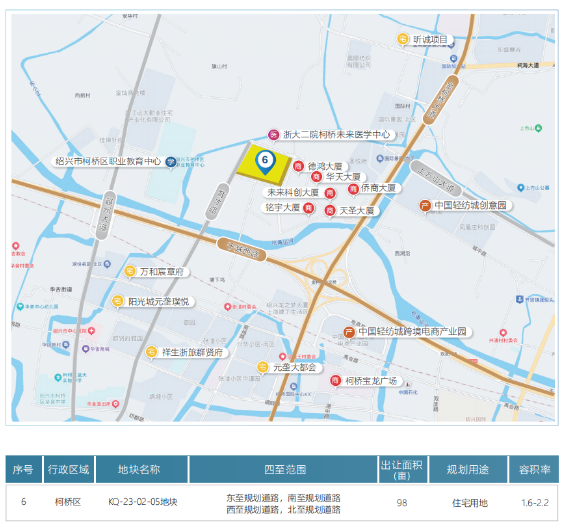Click the blue number 6 location pin
The width and height of the screenshot is (567, 528).
(x=265, y=162)
